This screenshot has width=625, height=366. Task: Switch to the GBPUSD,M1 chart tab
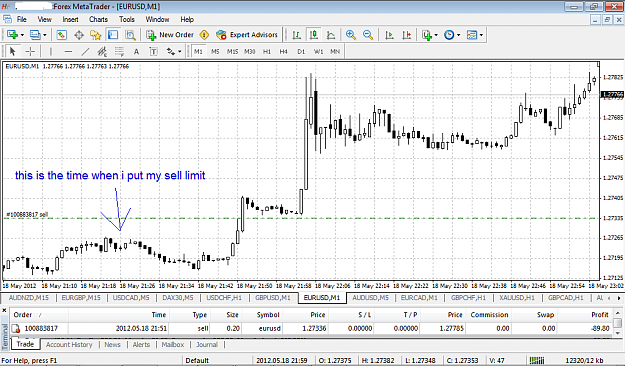click(x=273, y=297)
